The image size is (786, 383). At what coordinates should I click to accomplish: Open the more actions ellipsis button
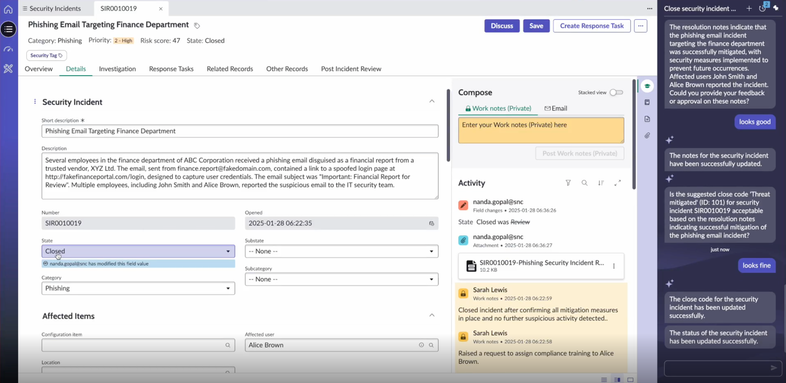[x=640, y=26]
